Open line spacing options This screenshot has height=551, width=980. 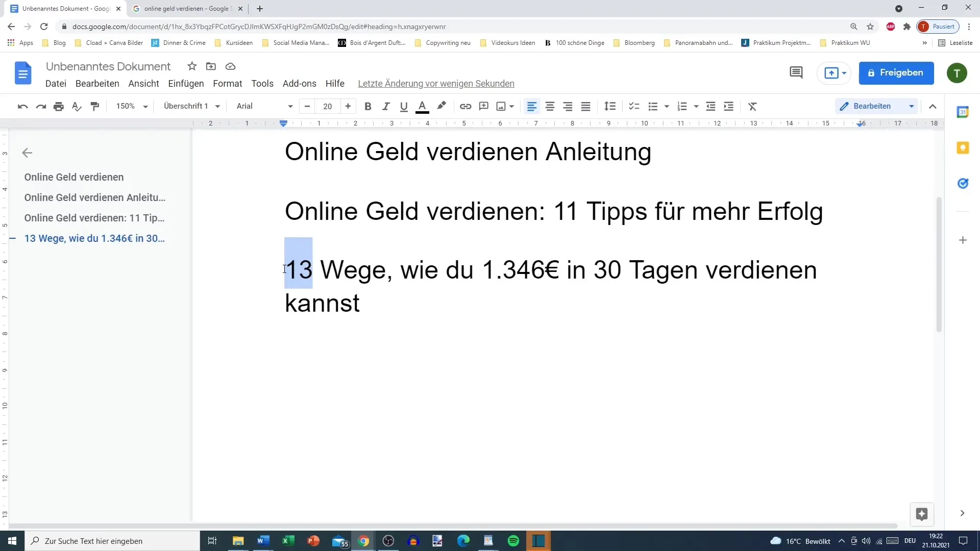pyautogui.click(x=610, y=106)
